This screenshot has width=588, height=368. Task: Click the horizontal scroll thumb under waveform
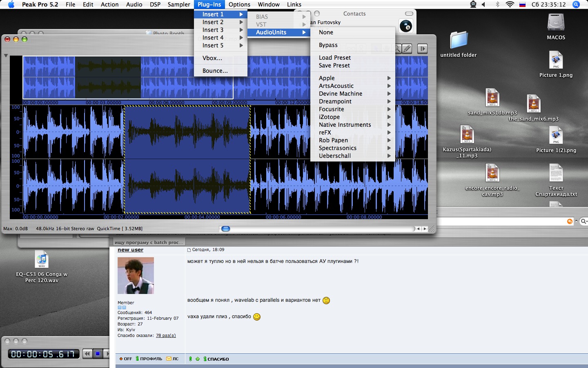tap(226, 229)
